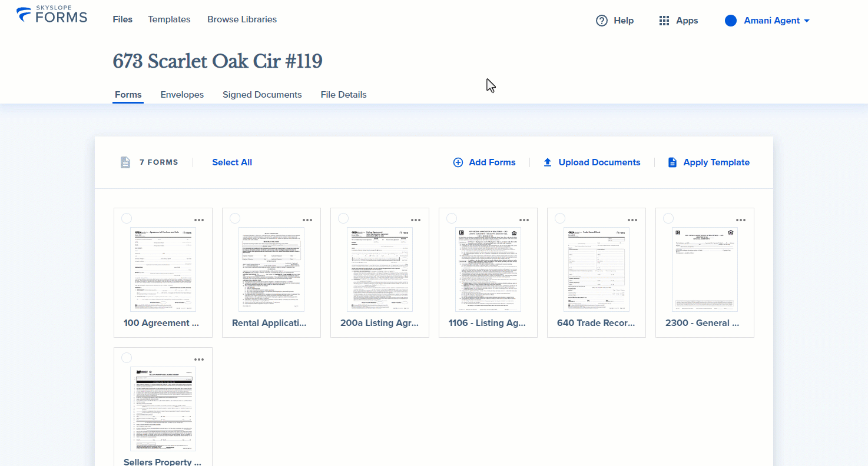Viewport: 868px width, 466px height.
Task: Open options menu for Sellers Property form
Action: pos(199,360)
